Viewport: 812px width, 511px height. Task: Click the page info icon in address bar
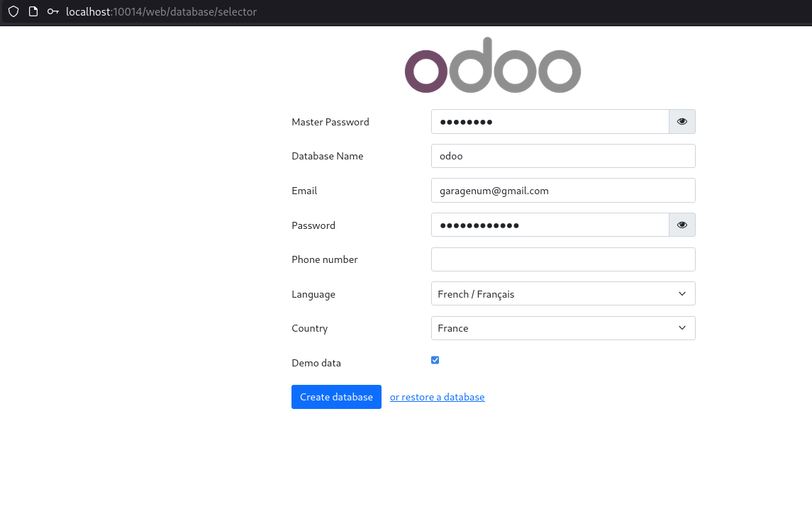coord(33,11)
